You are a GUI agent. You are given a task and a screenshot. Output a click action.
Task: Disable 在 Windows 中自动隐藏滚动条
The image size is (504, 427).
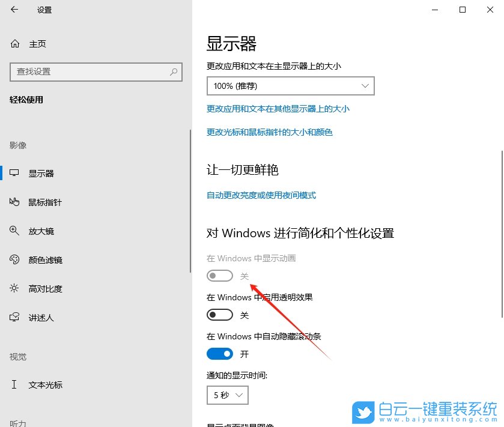point(219,353)
